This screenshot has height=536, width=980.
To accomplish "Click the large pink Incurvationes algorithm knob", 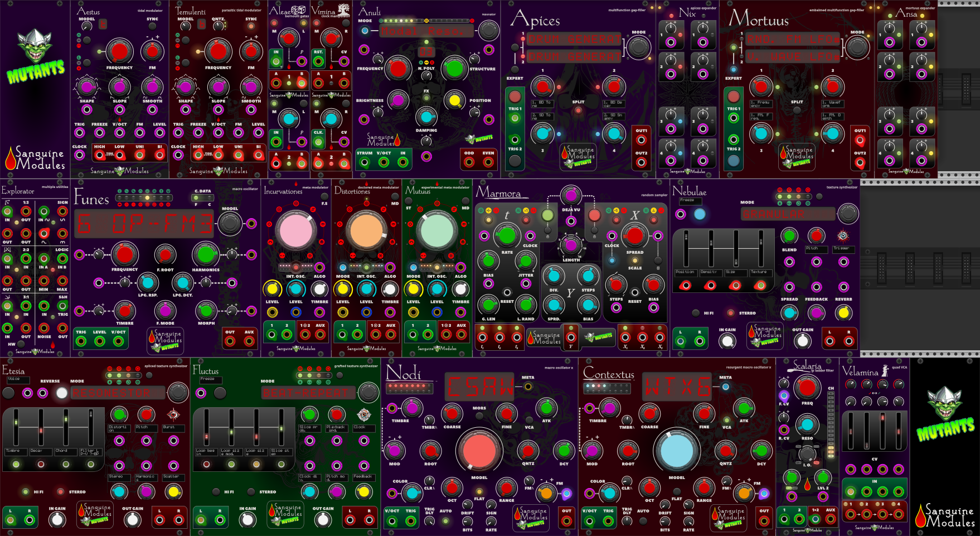I will point(295,231).
